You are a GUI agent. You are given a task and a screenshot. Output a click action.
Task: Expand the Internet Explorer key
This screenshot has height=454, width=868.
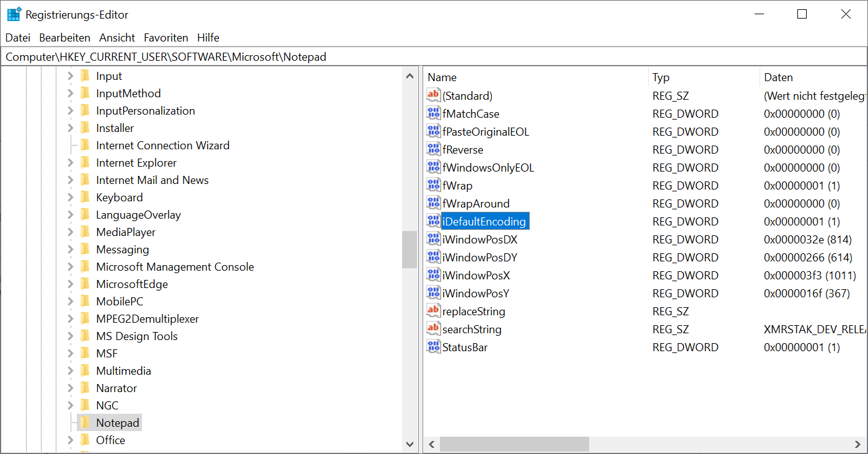(x=71, y=163)
